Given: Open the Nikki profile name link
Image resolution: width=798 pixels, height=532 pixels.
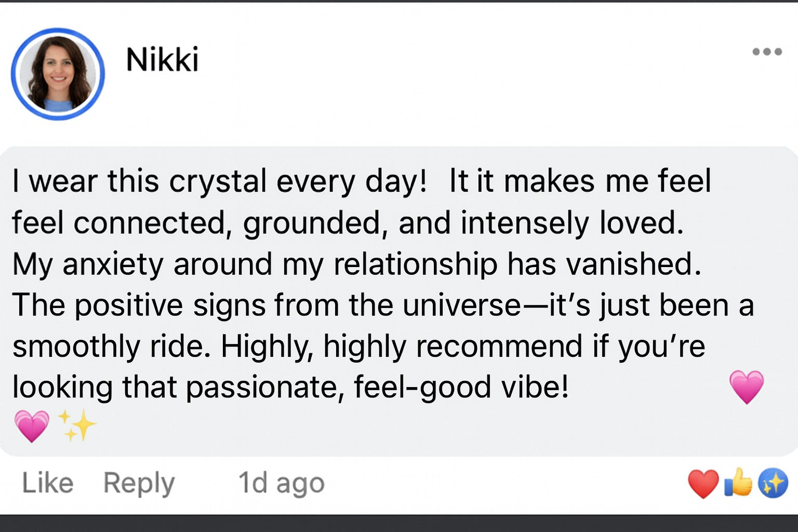Looking at the screenshot, I should (162, 59).
